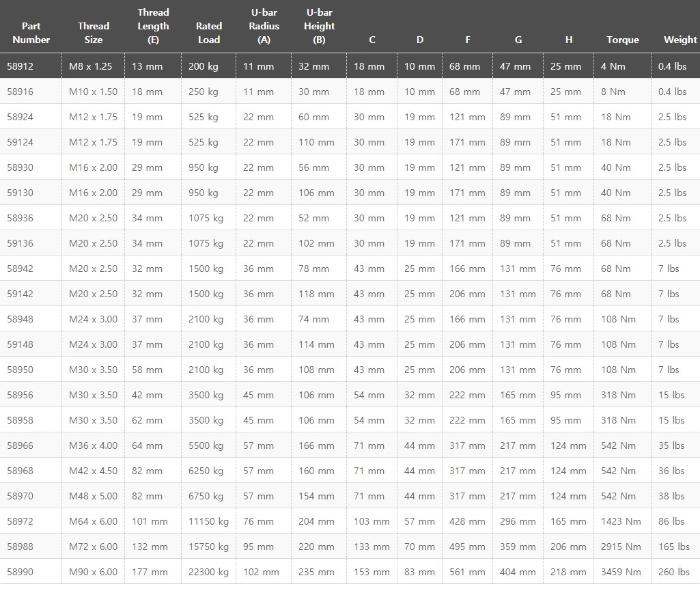Click weight value 36 lbs
700x593 pixels.
671,471
